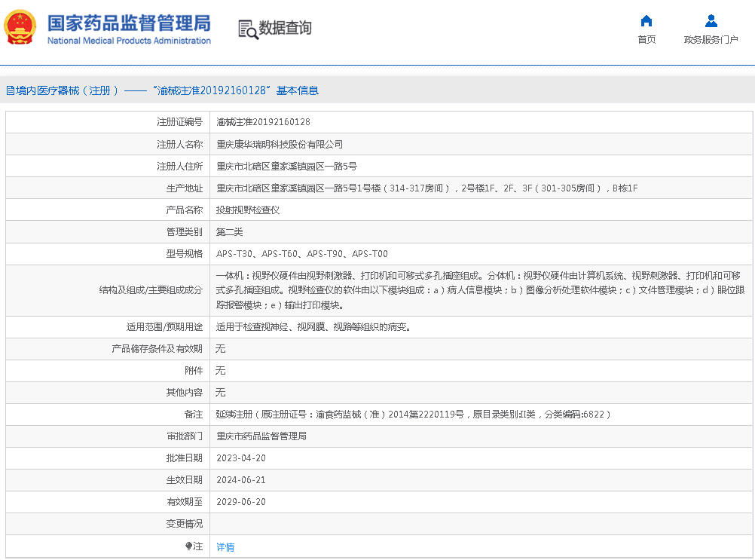Click the data query magnifier icon

(x=248, y=29)
